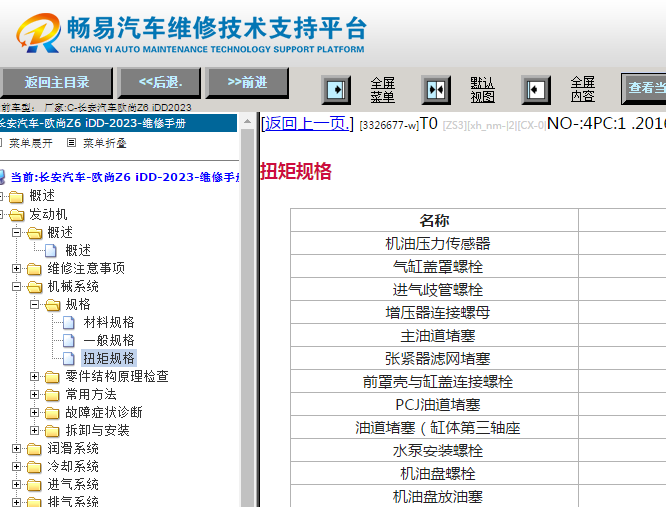Click the folder icon beside 润滑系统
Viewport: 666px width, 507px height.
(x=34, y=448)
